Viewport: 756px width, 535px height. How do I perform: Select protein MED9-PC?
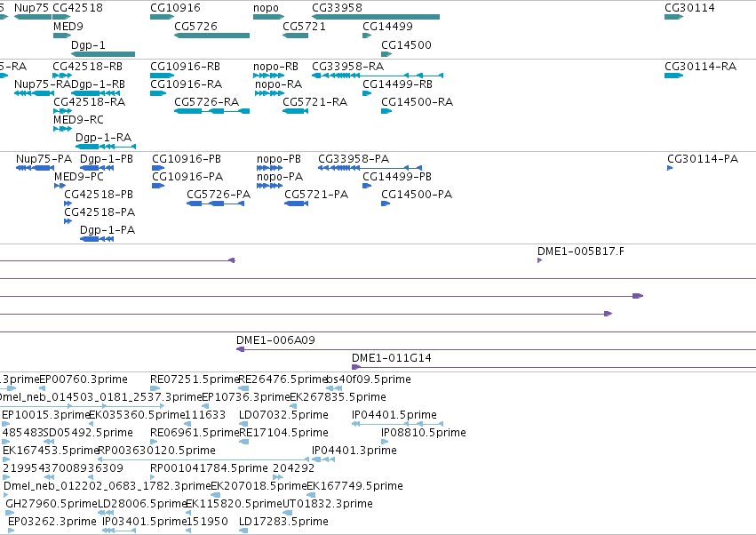pyautogui.click(x=79, y=177)
